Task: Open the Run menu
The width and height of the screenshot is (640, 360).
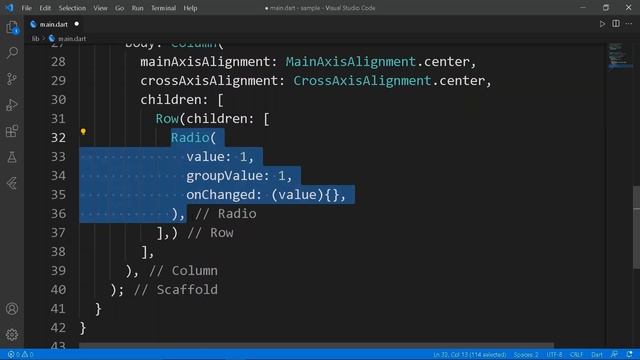Action: point(138,8)
